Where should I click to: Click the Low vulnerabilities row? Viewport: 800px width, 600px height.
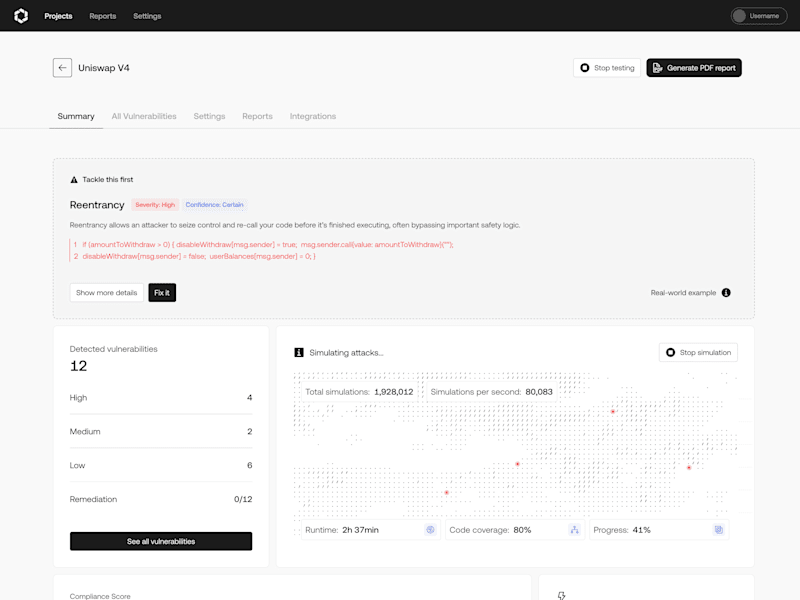[x=161, y=465]
